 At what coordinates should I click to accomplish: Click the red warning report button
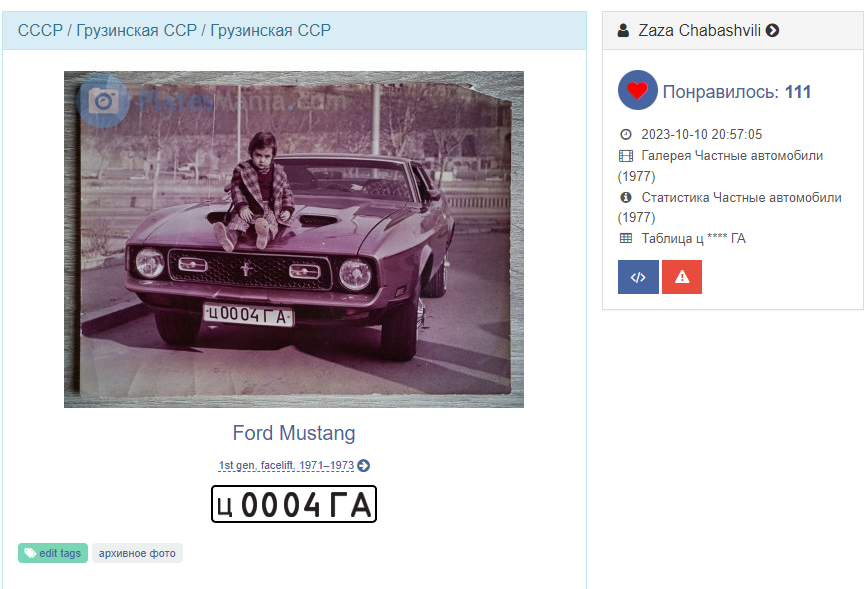(682, 277)
